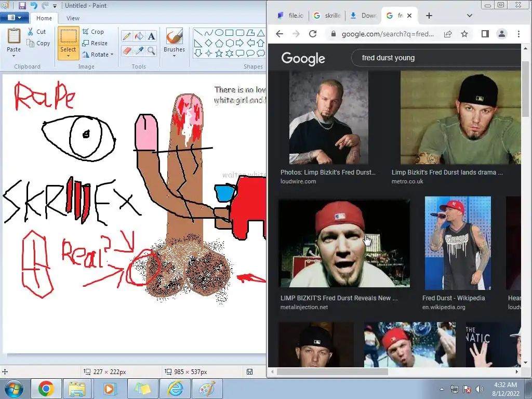Switch to the file.io browser tab
Image resolution: width=532 pixels, height=399 pixels.
tap(291, 16)
